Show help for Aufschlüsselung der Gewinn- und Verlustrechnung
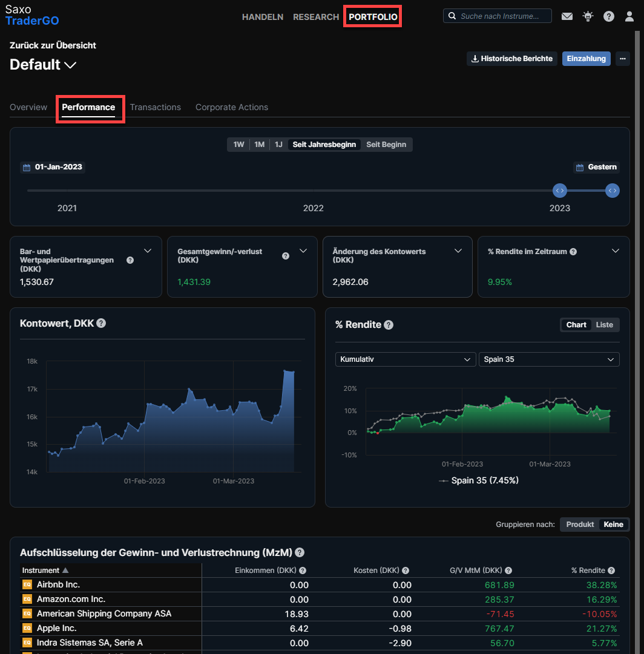This screenshot has height=654, width=644. pyautogui.click(x=299, y=552)
